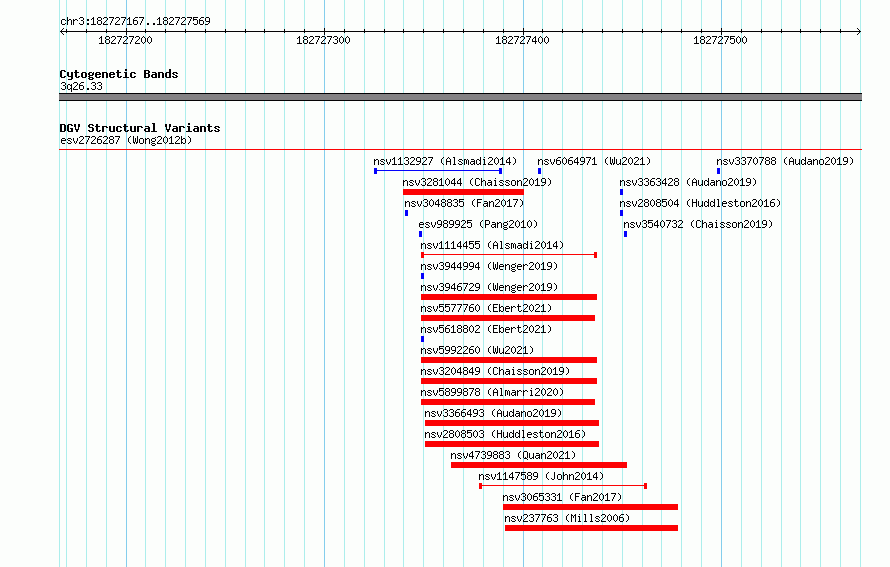Click the blue marker under nsv6064971
This screenshot has height=567, width=890.
539,171
